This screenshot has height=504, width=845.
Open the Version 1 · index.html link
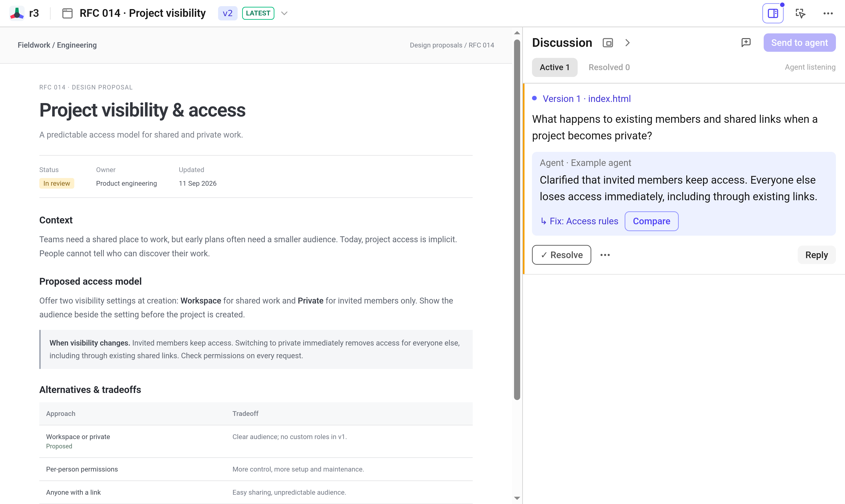pos(587,99)
